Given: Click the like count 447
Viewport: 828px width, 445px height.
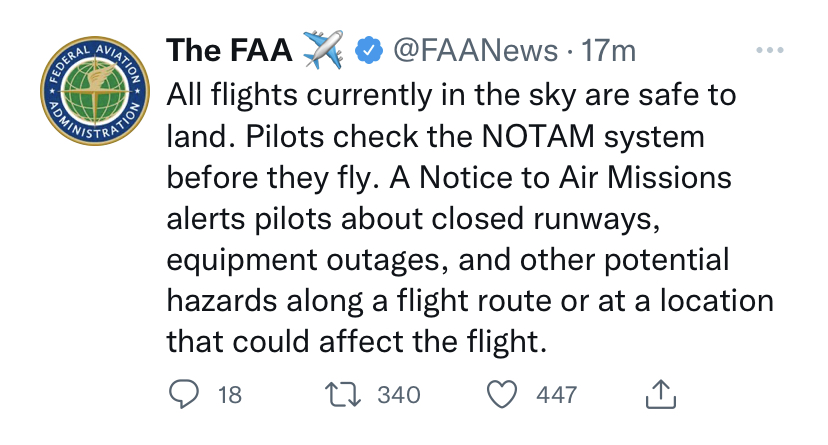Looking at the screenshot, I should 557,395.
